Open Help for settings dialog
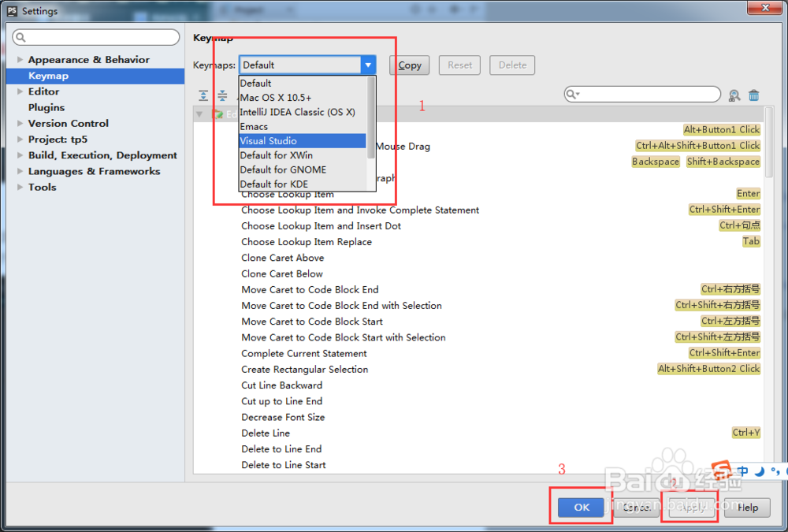 pos(747,508)
